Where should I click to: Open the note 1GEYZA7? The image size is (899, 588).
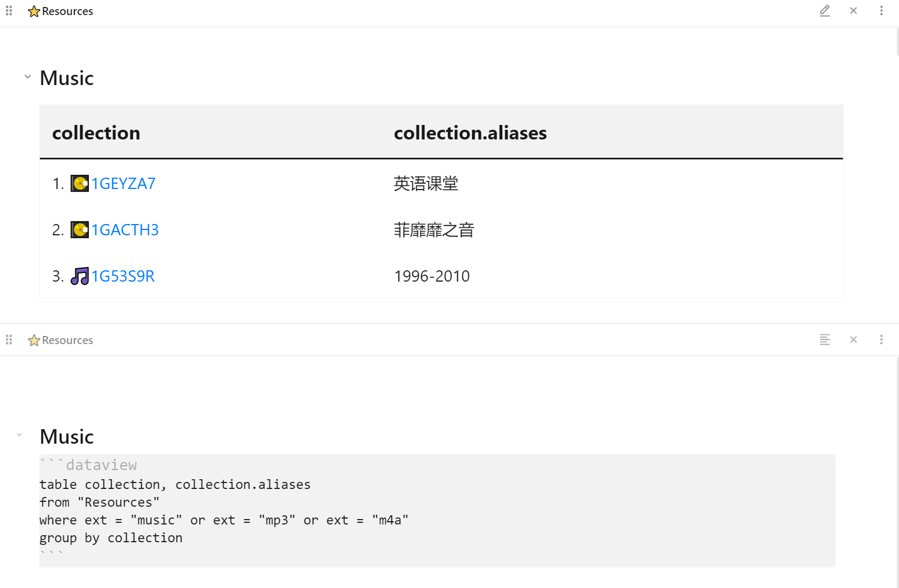coord(123,183)
